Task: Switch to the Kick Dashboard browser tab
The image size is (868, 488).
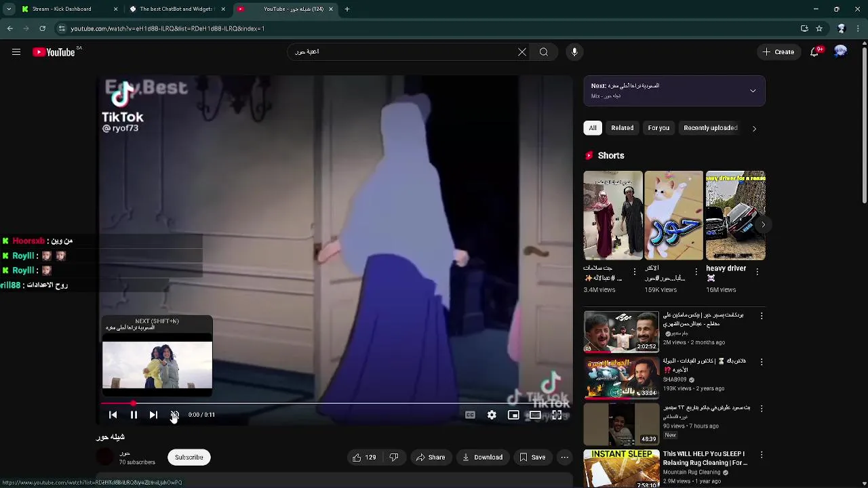Action: (69, 9)
